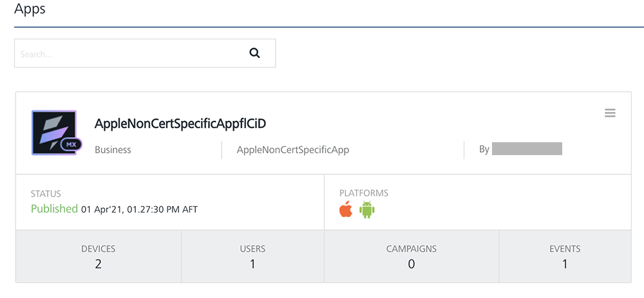This screenshot has width=644, height=298.
Task: Click the Apps page heading
Action: (30, 11)
